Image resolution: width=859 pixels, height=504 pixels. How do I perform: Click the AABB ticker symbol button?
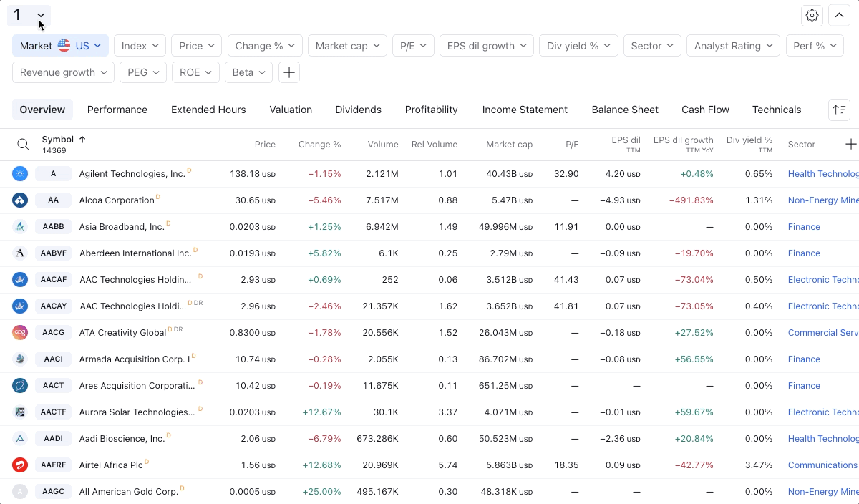click(53, 227)
